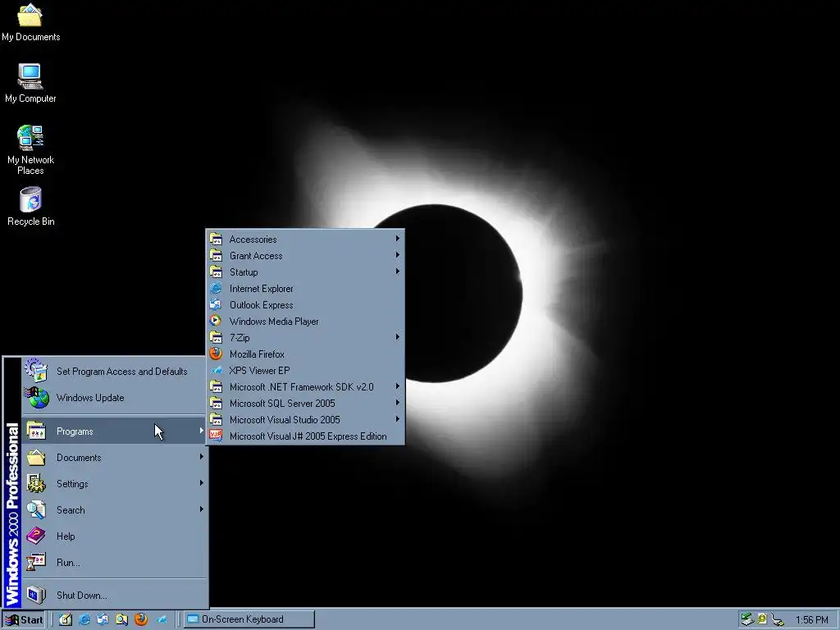This screenshot has height=630, width=840.
Task: Choose Shut Down... menu entry
Action: click(x=114, y=595)
